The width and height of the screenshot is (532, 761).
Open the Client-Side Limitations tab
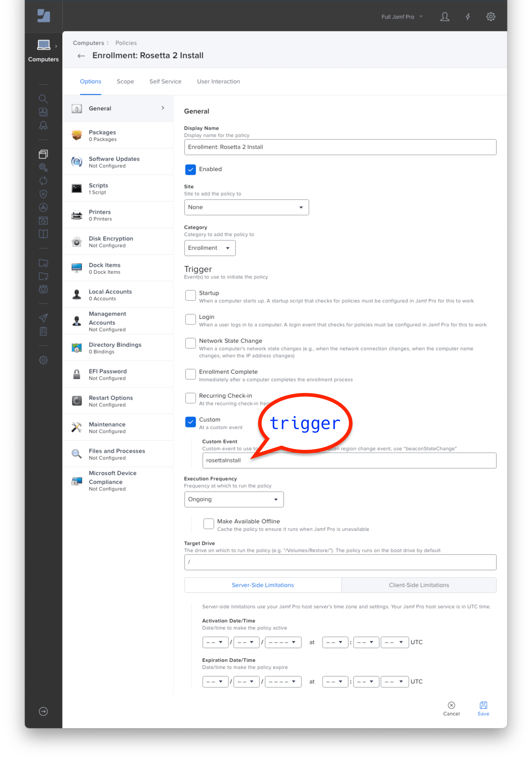419,585
